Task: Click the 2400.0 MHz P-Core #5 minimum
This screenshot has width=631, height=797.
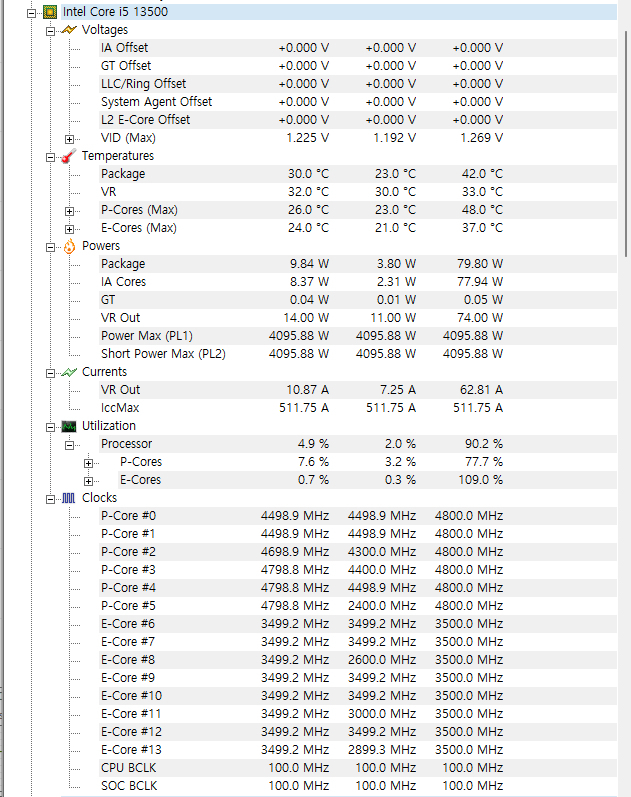Action: [x=382, y=606]
